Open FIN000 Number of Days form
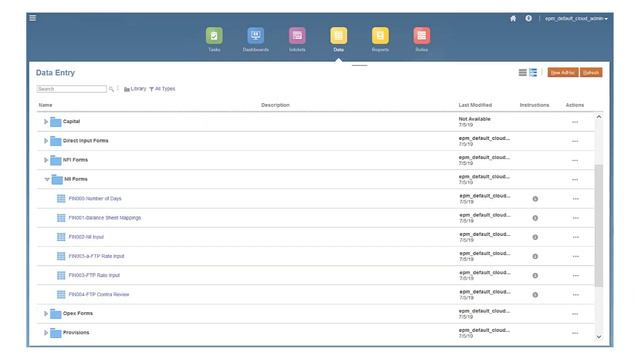The width and height of the screenshot is (640, 360). click(x=95, y=199)
